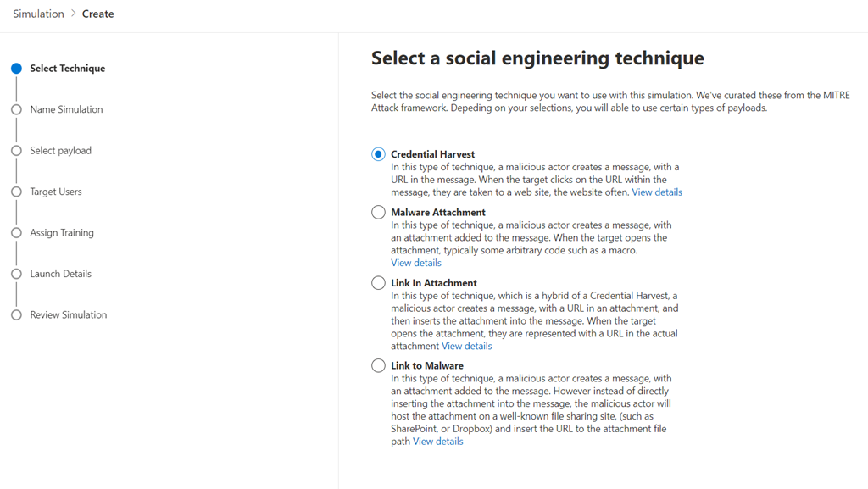This screenshot has width=868, height=489.
Task: Click the Launch Details step circle
Action: [x=16, y=274]
